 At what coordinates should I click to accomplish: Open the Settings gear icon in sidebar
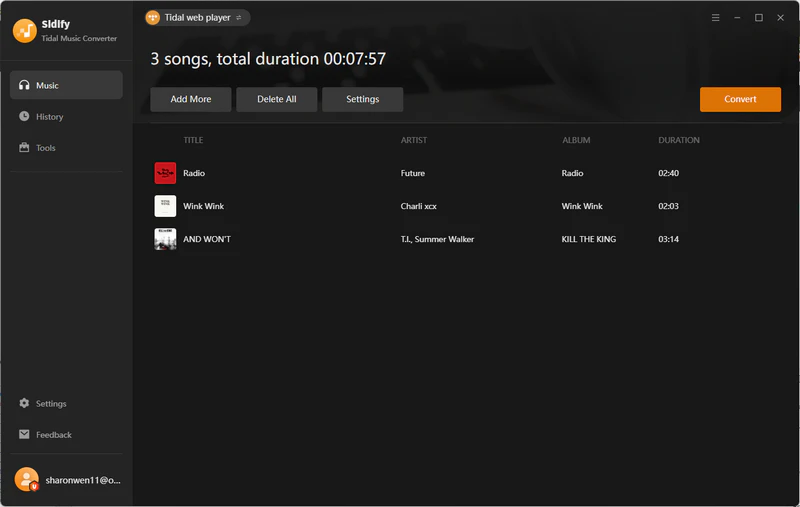click(x=24, y=403)
